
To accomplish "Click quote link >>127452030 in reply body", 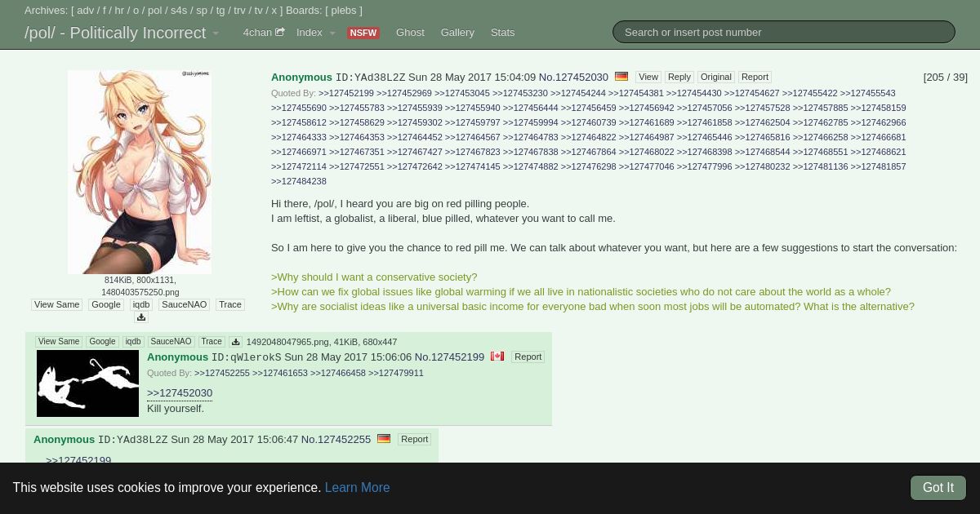I will pyautogui.click(x=180, y=392).
